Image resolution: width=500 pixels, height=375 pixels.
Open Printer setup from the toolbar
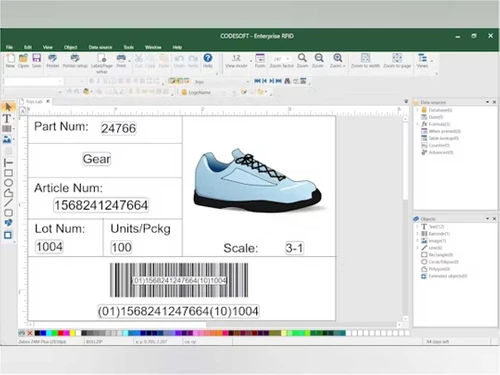75,58
